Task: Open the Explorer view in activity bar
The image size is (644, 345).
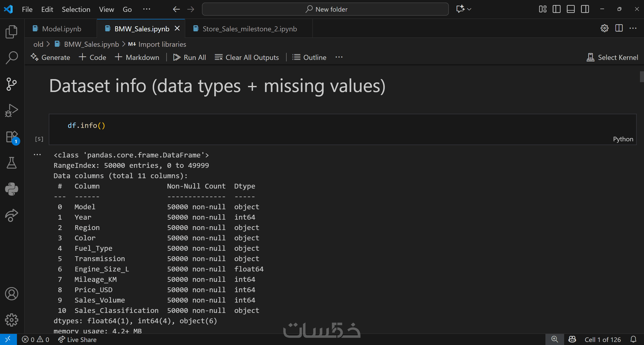Action: tap(11, 32)
